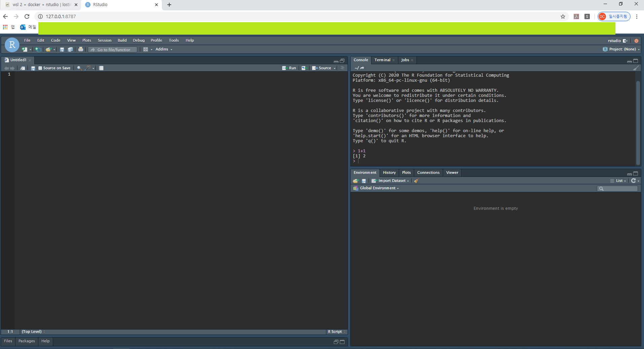Open the Debug menu

click(x=139, y=40)
